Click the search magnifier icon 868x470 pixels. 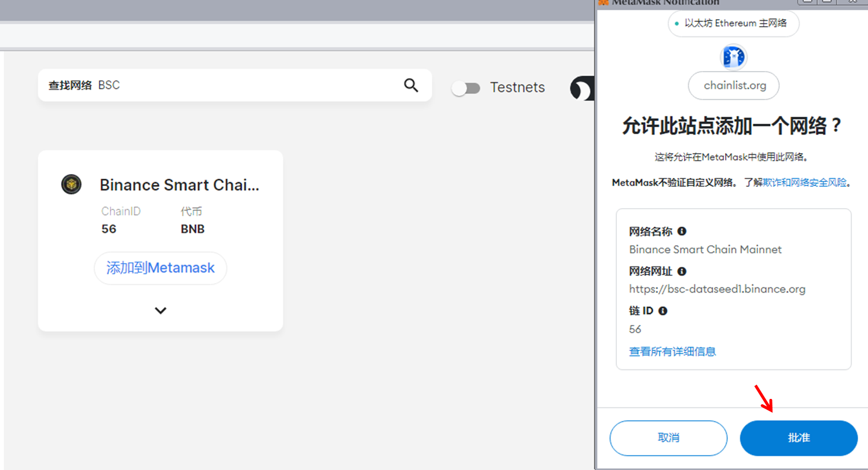click(x=411, y=86)
